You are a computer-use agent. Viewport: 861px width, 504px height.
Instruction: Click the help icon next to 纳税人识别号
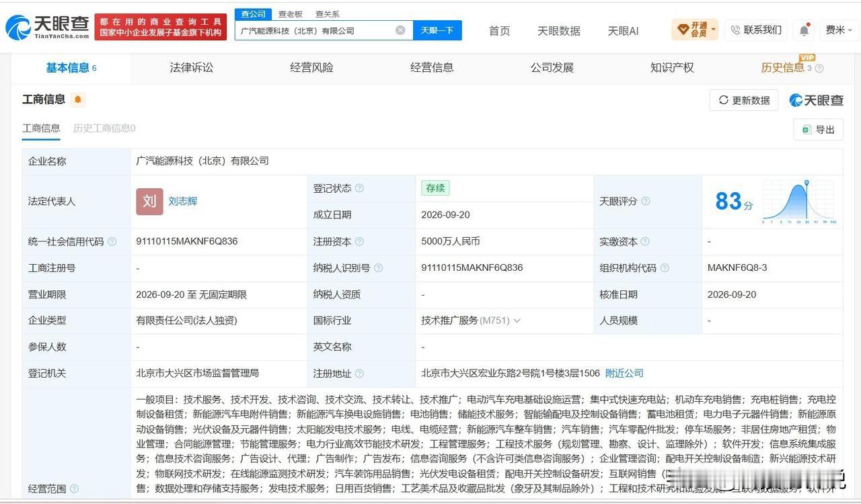378,267
